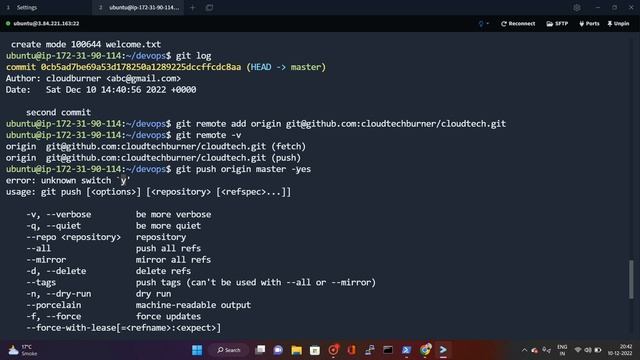640x360 pixels.
Task: Open the network tool icon in taskbar
Action: [x=370, y=350]
